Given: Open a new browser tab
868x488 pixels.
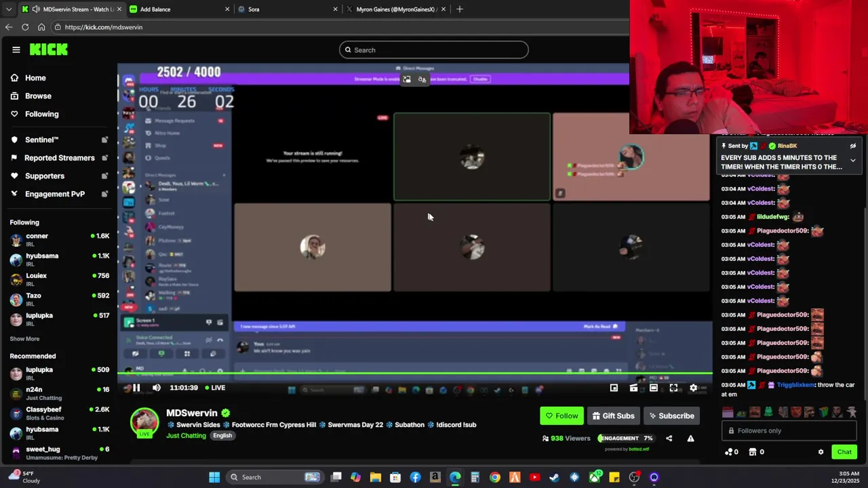Looking at the screenshot, I should pos(460,9).
